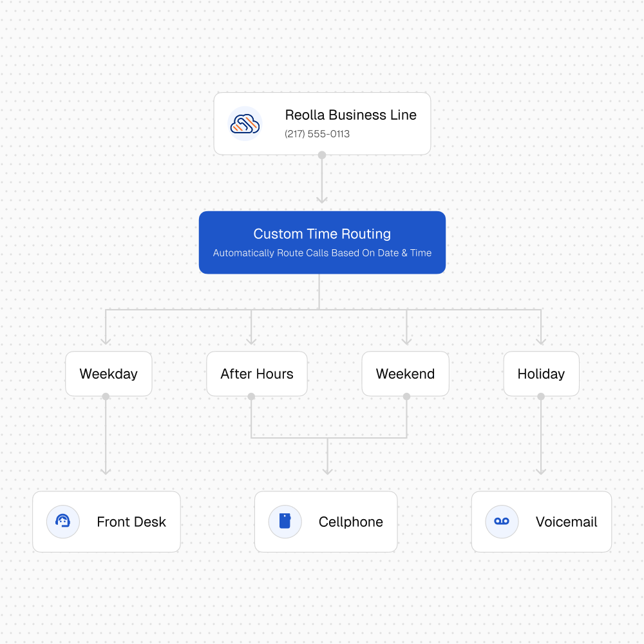Image resolution: width=644 pixels, height=644 pixels.
Task: Click the connector dot under Reolla Business Line
Action: coord(322,155)
